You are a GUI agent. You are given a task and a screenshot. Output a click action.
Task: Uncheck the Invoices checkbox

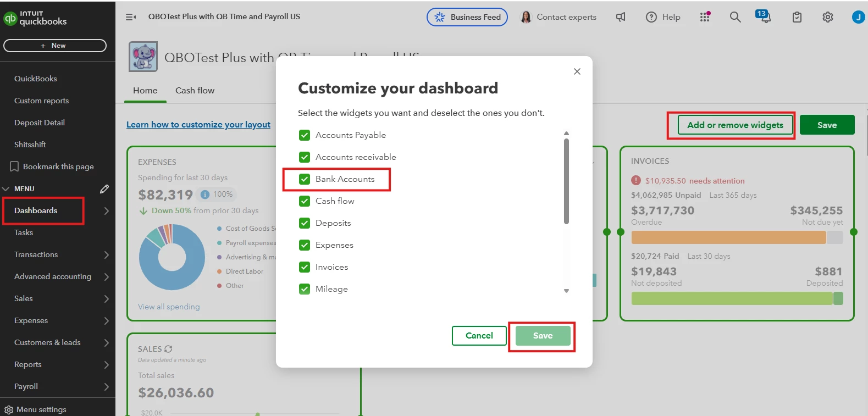point(305,267)
